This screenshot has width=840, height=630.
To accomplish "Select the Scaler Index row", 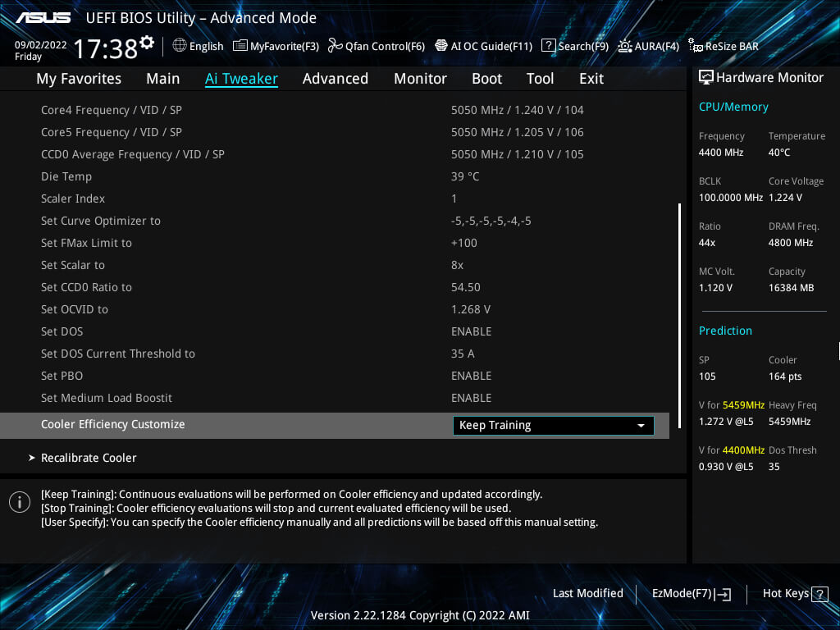I will pyautogui.click(x=335, y=199).
